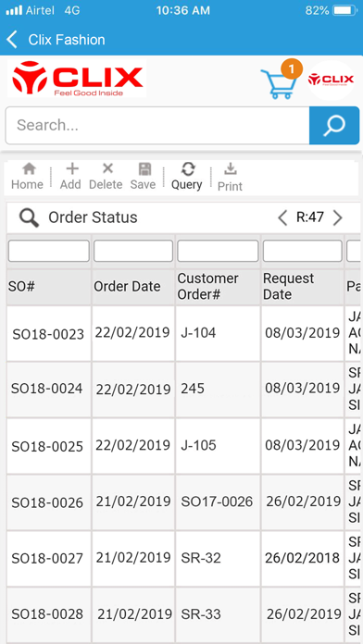Click the large Clix Feel Good Inside logo

[77, 79]
